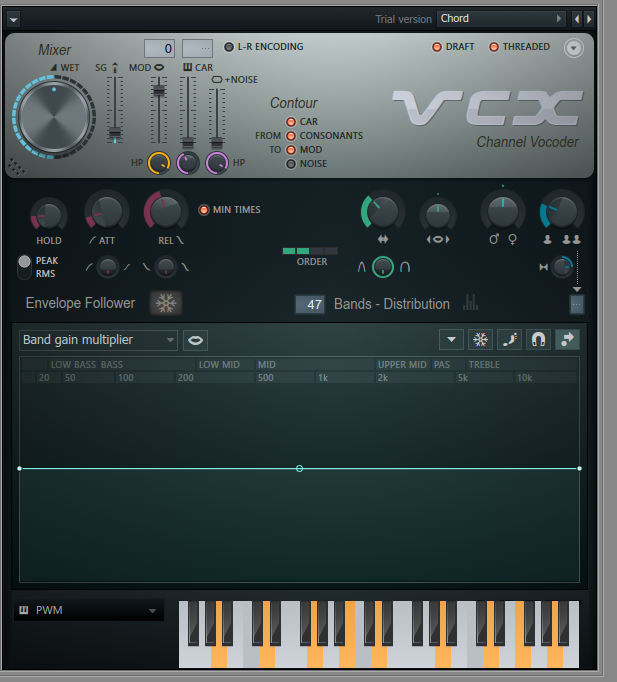
Task: Click the Trial version label
Action: (x=404, y=19)
